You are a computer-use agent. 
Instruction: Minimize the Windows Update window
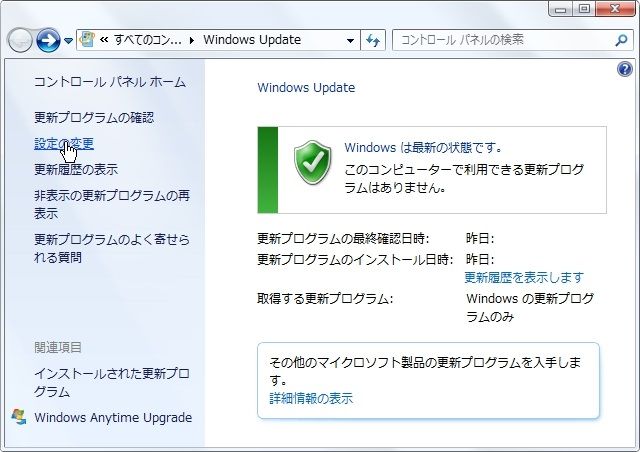560,9
